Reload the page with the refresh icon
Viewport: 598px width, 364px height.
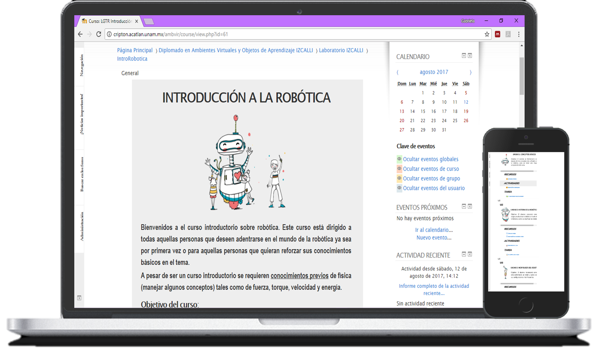(x=98, y=34)
